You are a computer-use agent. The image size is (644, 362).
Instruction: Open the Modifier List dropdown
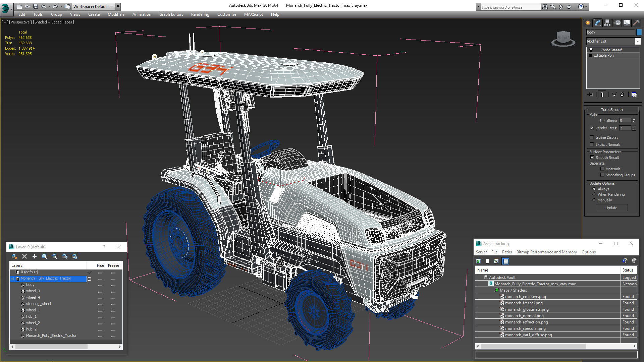[638, 41]
